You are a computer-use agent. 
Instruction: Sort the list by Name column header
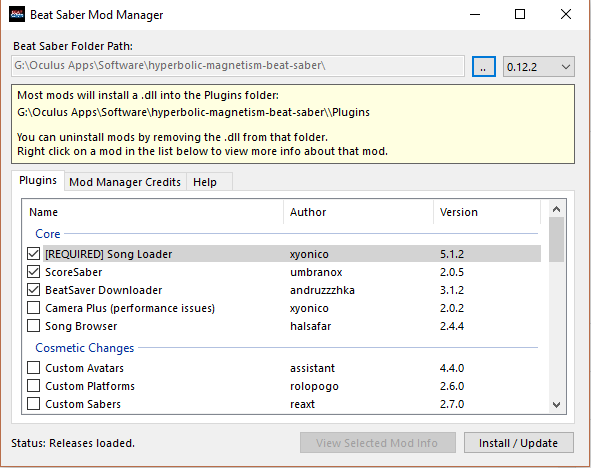153,212
